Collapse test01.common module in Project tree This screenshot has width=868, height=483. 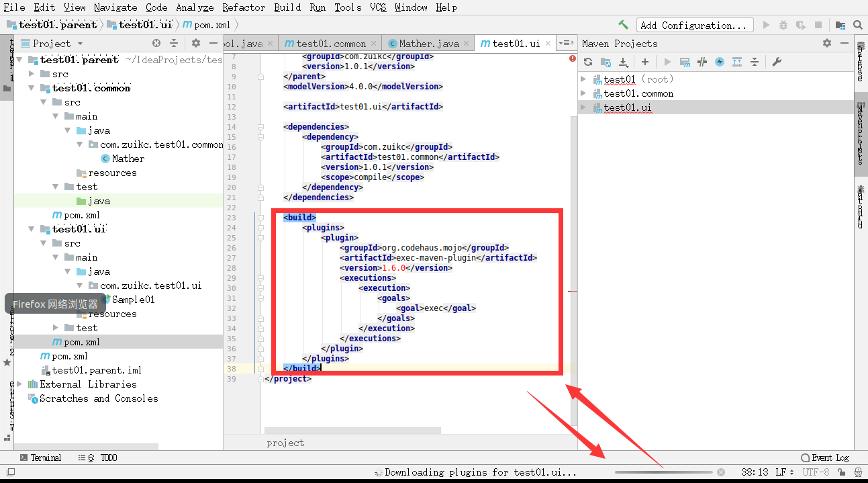tap(32, 88)
